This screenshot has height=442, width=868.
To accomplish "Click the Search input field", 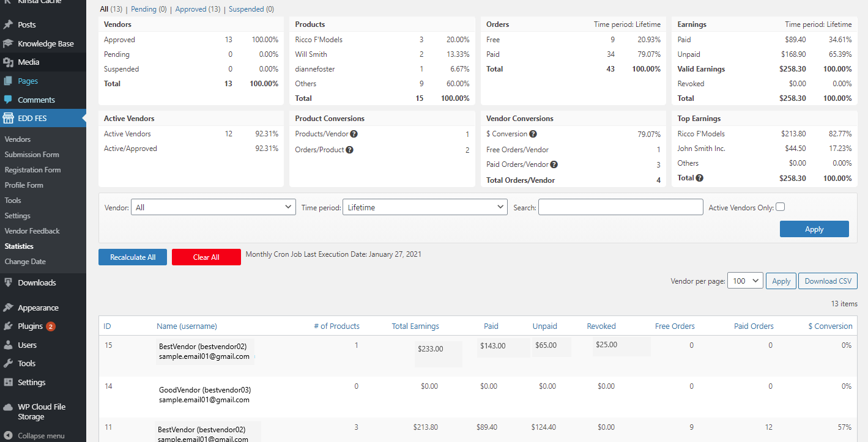I will point(621,207).
